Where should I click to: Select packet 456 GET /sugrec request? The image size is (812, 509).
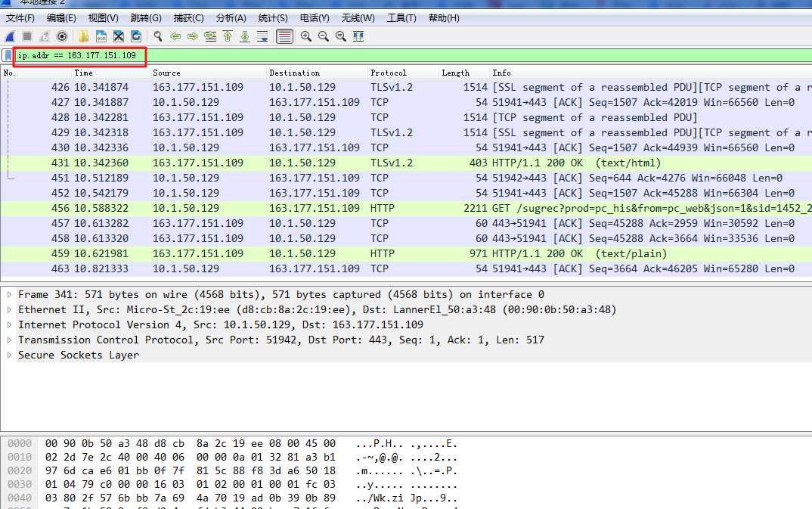pyautogui.click(x=406, y=208)
